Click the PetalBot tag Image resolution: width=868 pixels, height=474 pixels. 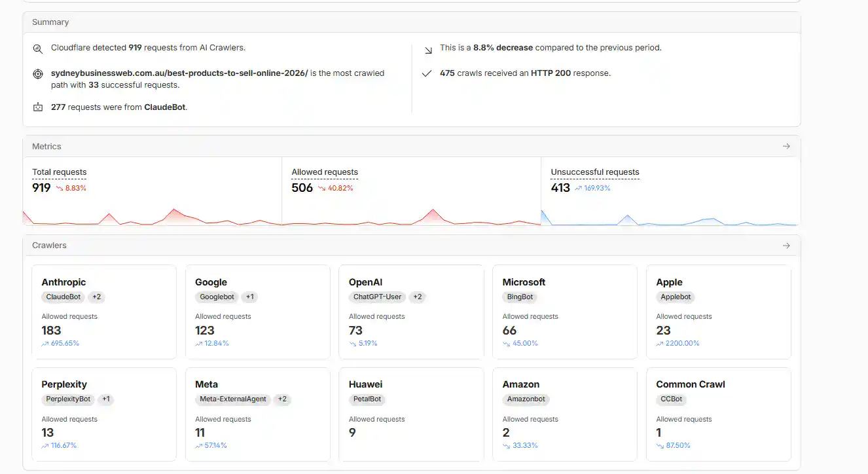pyautogui.click(x=367, y=399)
